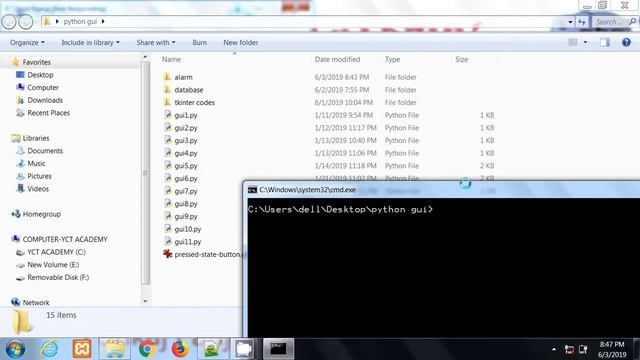Screen dimensions: 640x360
Task: Select the pressed-state-button file
Action: click(202, 254)
